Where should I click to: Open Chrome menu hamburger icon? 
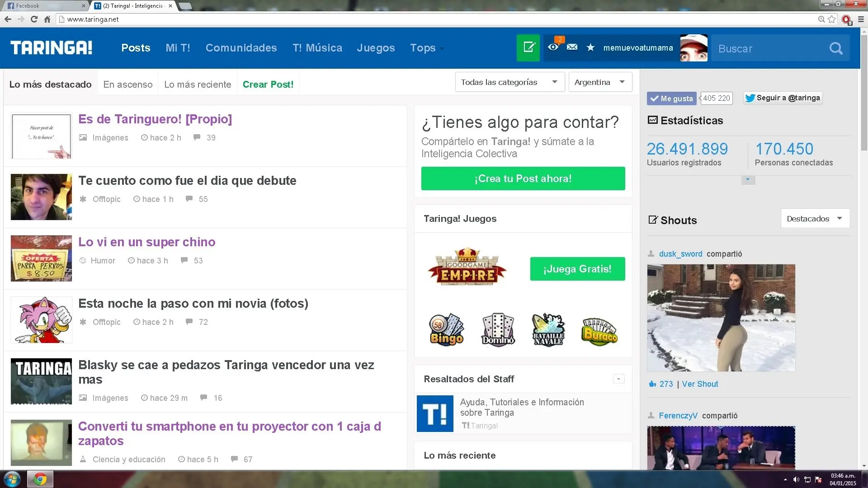click(861, 19)
